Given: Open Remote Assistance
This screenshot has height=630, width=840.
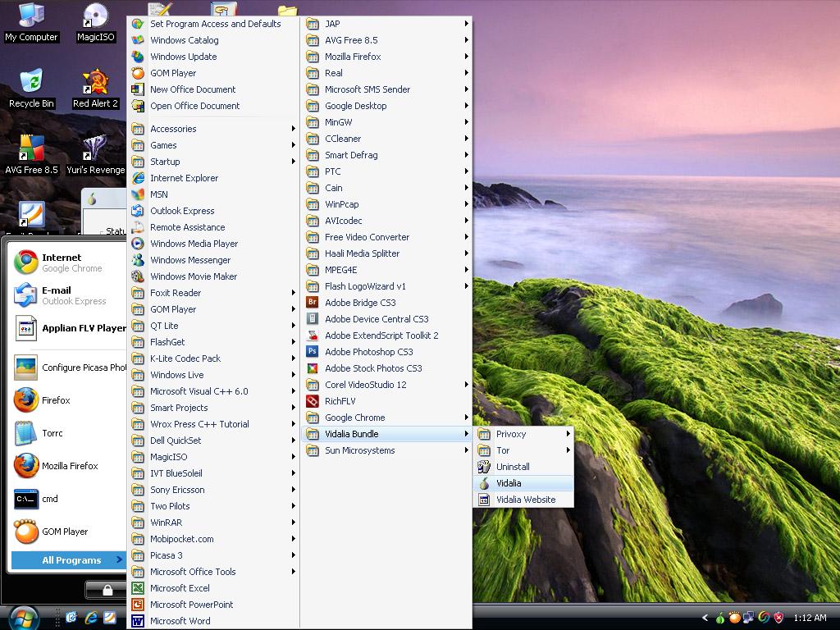Looking at the screenshot, I should (213, 227).
